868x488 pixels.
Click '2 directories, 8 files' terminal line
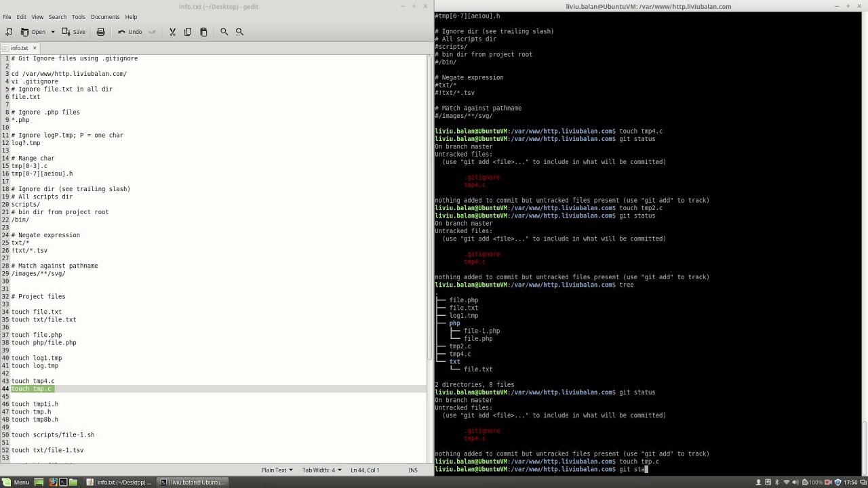point(475,385)
